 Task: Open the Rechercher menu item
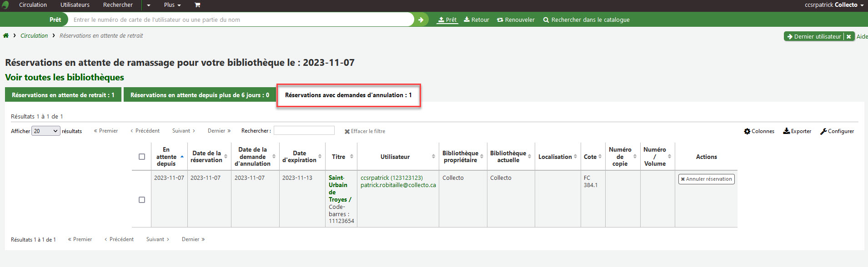118,5
